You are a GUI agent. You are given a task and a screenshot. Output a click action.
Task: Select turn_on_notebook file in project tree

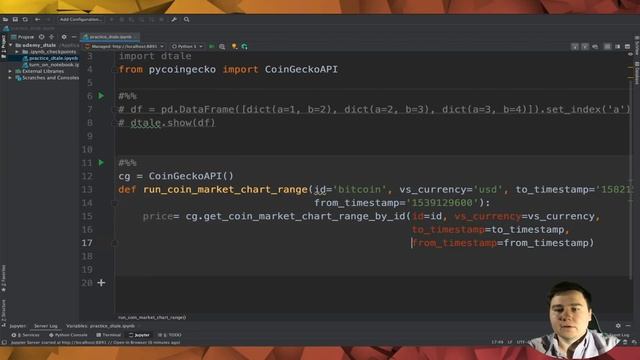(x=51, y=64)
